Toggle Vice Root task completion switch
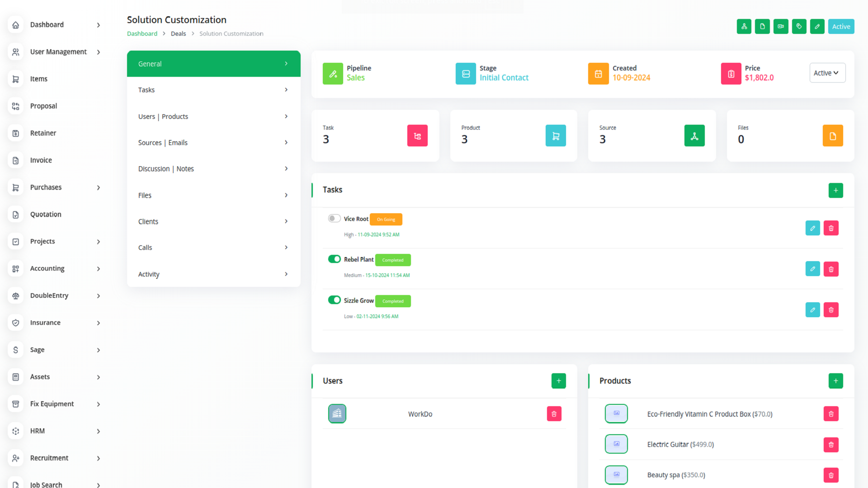Viewport: 868px width, 488px height. tap(334, 219)
